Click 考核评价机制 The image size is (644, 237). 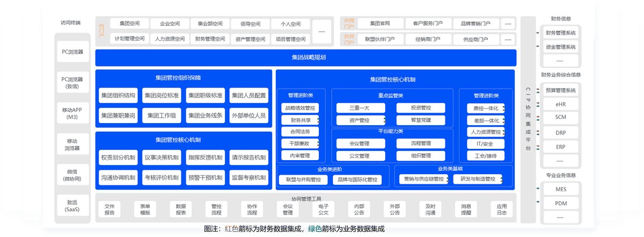[162, 177]
